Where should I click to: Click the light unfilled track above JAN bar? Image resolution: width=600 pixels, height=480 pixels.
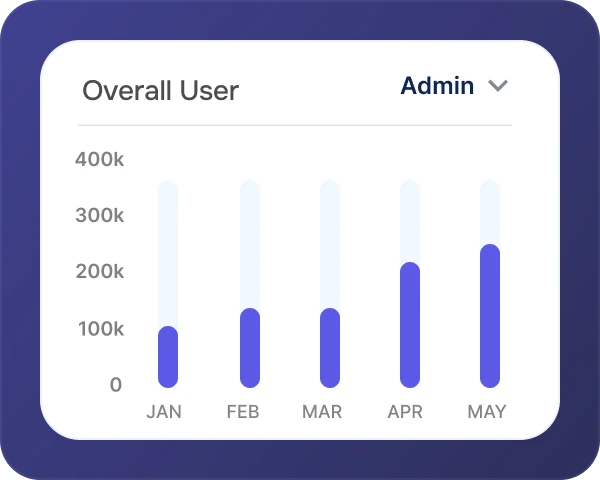(168, 250)
